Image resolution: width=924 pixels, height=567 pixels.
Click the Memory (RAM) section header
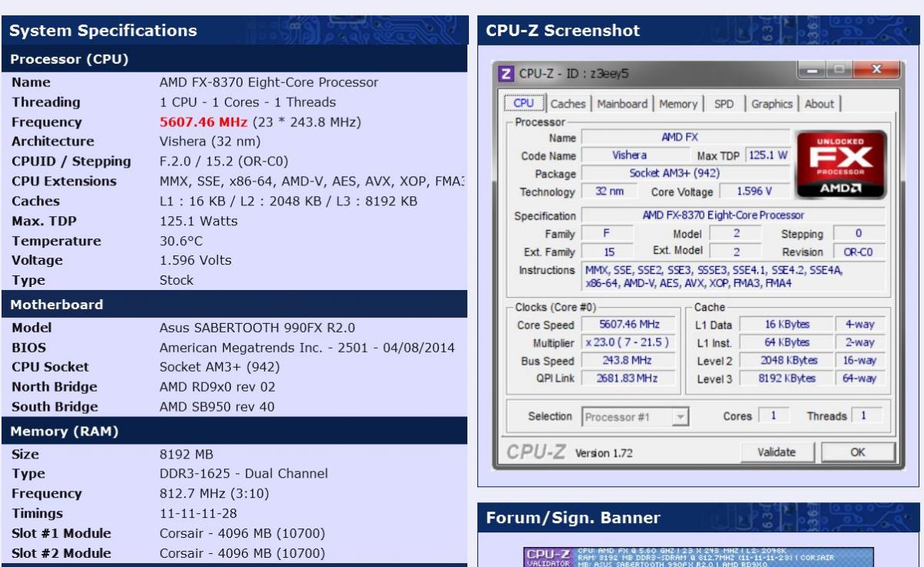point(235,432)
